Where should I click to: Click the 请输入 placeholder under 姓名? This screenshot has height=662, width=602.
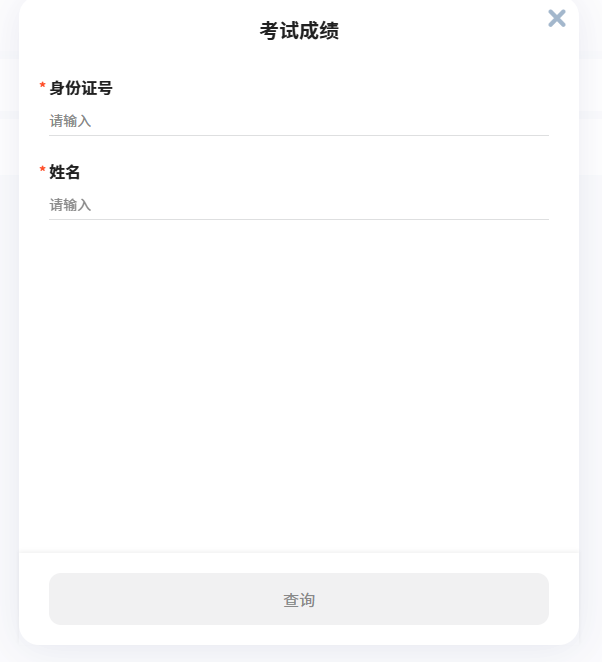(70, 205)
